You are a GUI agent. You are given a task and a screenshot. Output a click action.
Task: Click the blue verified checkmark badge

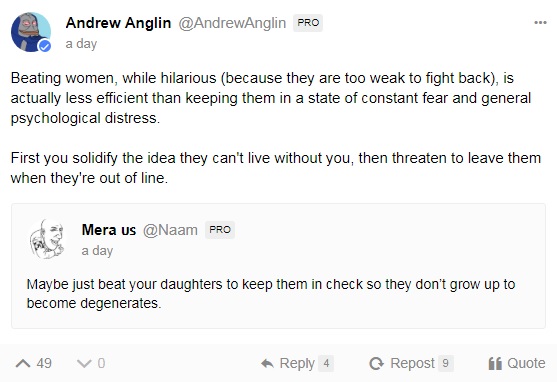tap(45, 46)
